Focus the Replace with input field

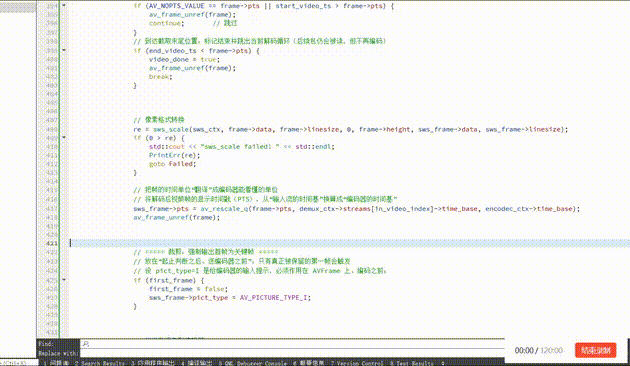point(293,353)
